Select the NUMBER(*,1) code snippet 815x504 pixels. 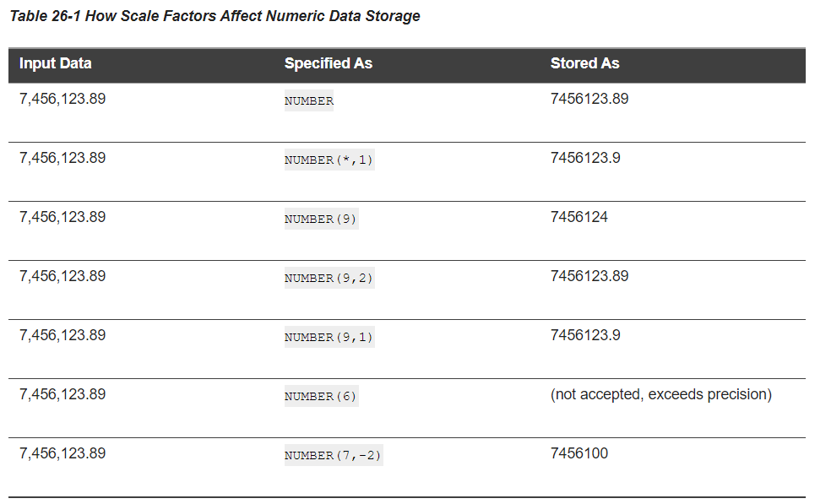[329, 160]
